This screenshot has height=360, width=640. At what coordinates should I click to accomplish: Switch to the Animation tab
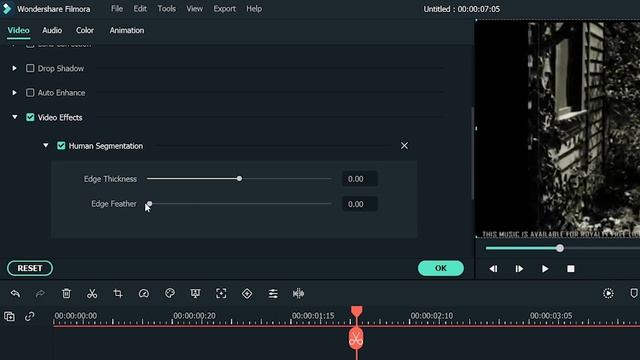[x=127, y=30]
